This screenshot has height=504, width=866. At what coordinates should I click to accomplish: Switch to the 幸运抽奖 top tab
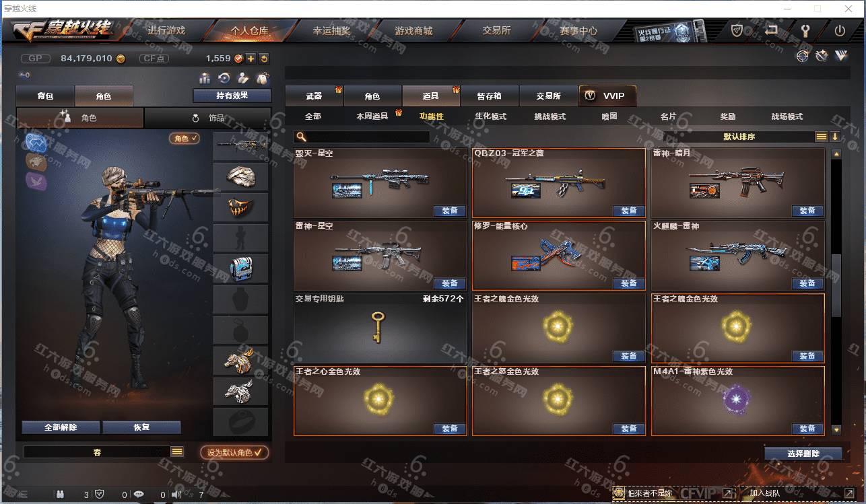pos(331,31)
